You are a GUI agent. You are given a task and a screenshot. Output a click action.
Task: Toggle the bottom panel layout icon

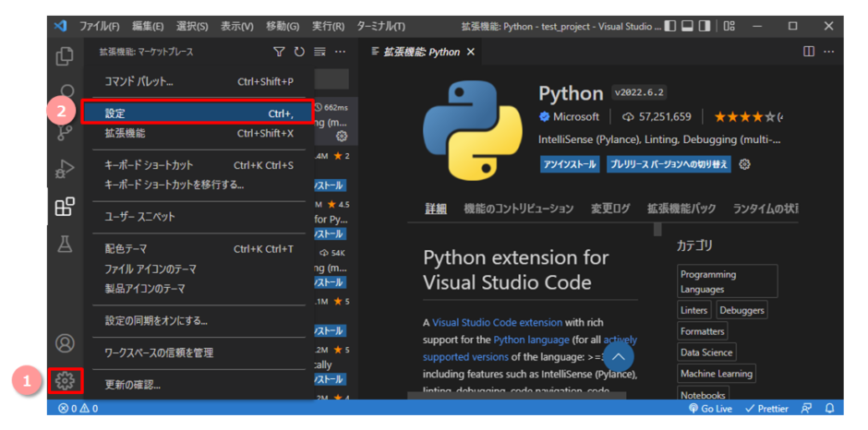click(688, 26)
